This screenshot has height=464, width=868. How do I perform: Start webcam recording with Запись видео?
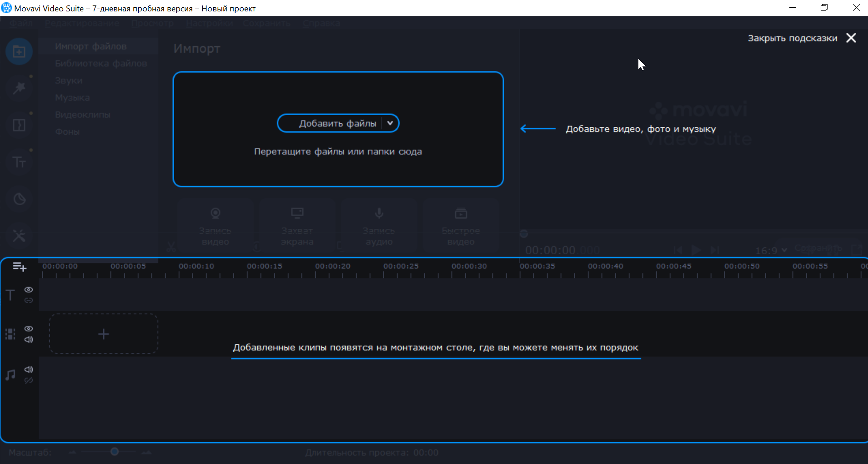pyautogui.click(x=215, y=226)
